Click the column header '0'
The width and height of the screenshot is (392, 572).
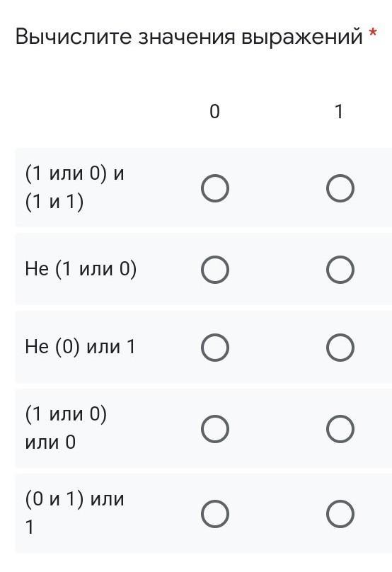coord(215,111)
